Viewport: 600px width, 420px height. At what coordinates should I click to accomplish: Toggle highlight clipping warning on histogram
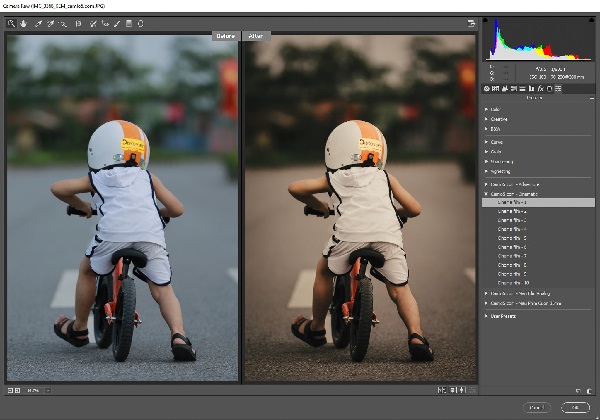(592, 20)
